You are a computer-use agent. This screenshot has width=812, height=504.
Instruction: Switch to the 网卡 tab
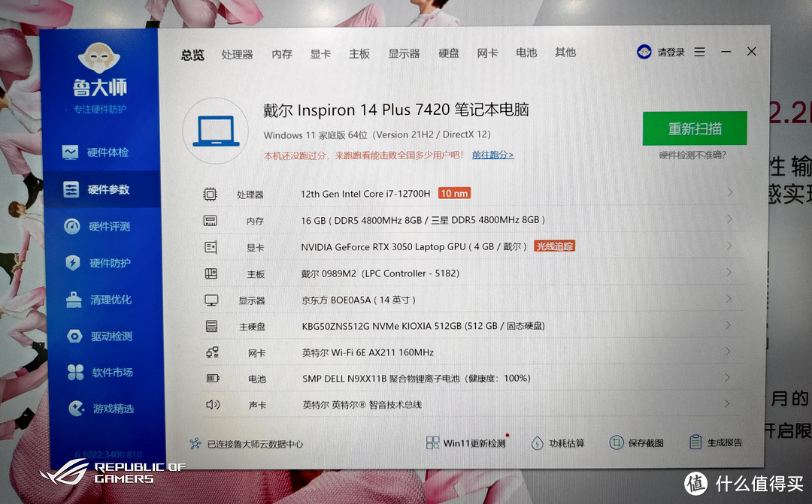(x=487, y=53)
